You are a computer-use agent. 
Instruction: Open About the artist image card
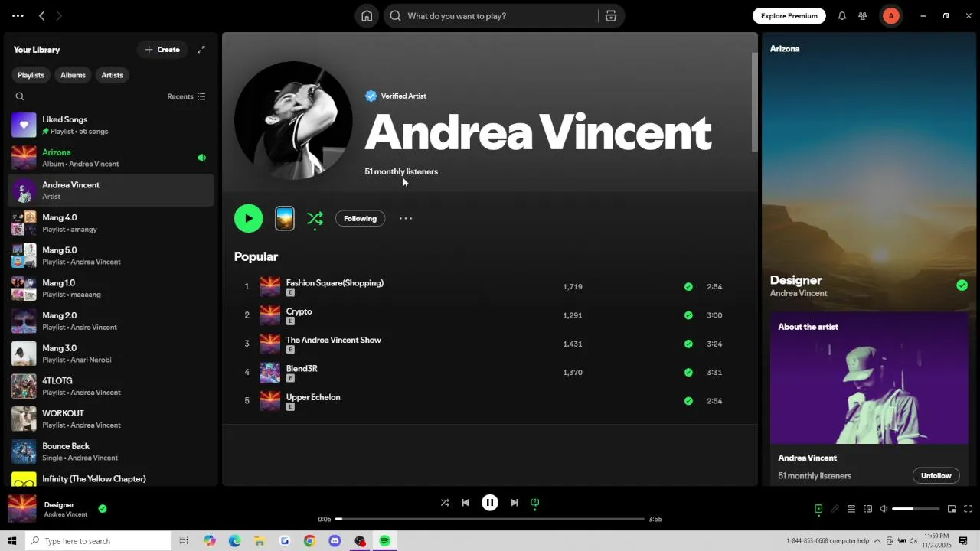[869, 378]
